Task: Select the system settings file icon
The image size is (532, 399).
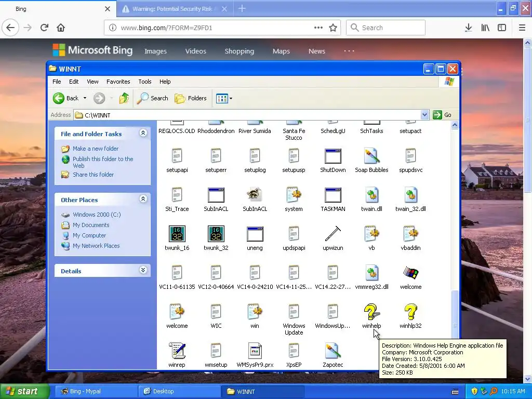Action: 294,195
